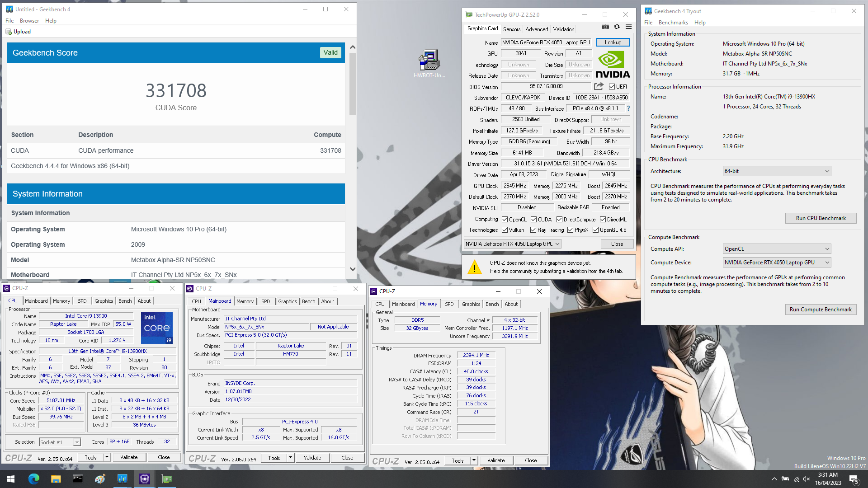Click the GPU-Z title bar app icon
The width and height of the screenshot is (868, 488).
point(469,15)
